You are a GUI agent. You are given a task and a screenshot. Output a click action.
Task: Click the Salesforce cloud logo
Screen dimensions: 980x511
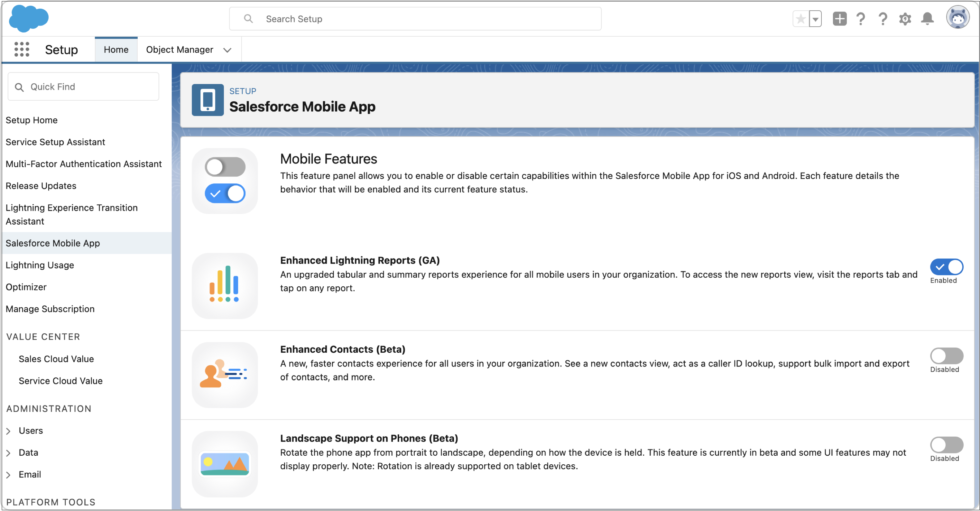29,18
